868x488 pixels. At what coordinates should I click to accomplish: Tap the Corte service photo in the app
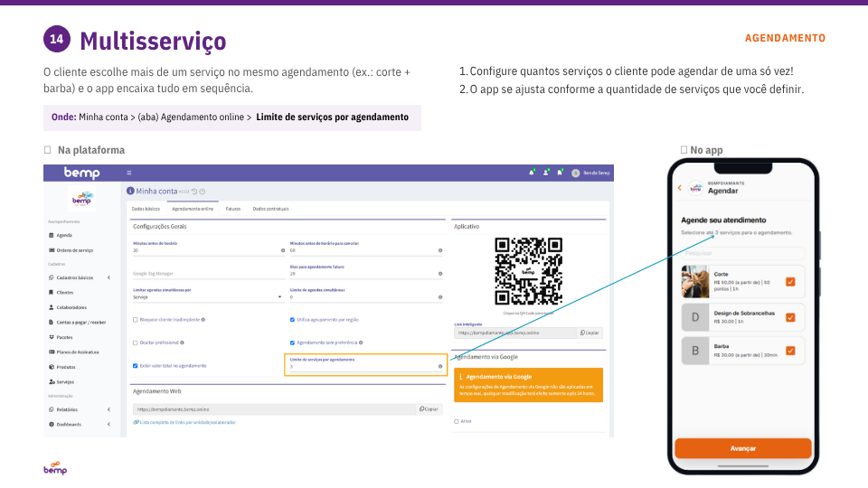pyautogui.click(x=695, y=282)
